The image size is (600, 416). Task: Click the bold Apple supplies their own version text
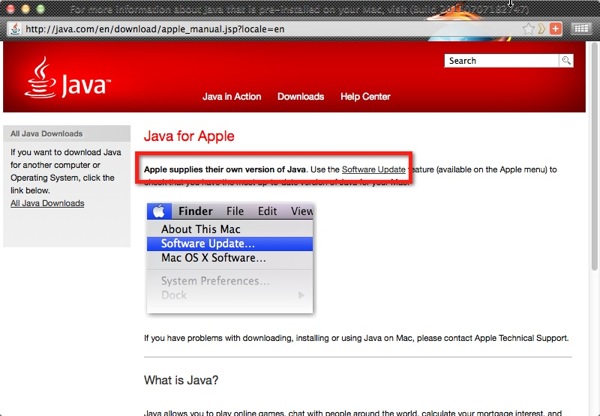225,170
